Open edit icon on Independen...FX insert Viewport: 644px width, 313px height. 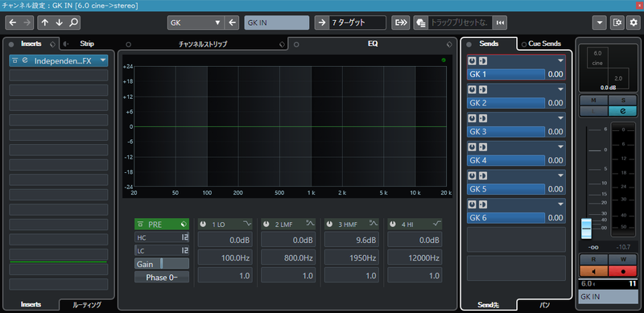25,60
